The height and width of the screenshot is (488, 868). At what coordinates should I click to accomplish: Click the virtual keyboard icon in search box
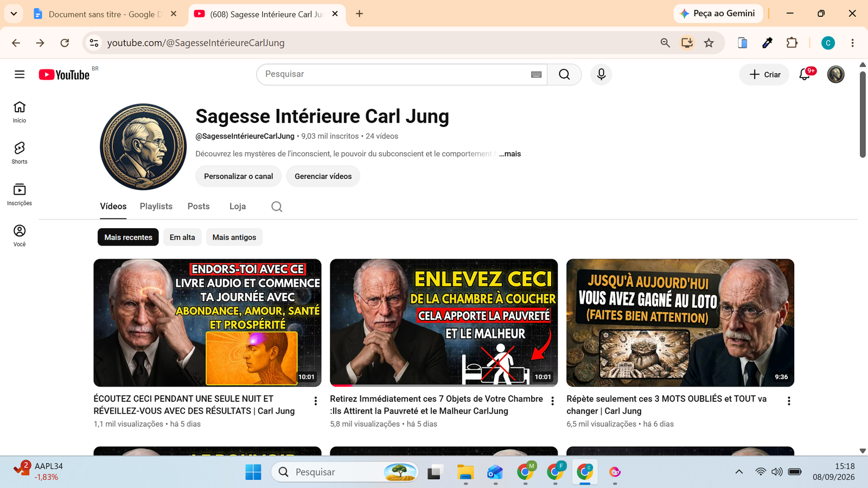(536, 74)
